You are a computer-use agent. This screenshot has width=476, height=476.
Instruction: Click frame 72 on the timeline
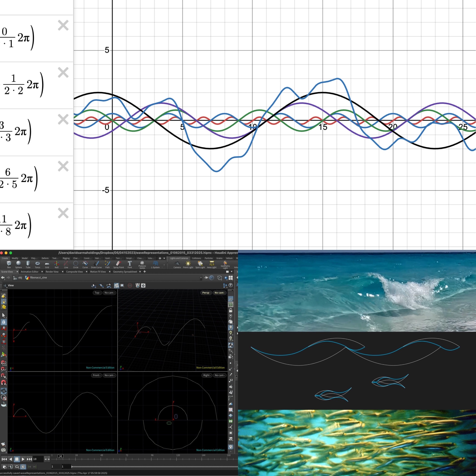point(126,459)
